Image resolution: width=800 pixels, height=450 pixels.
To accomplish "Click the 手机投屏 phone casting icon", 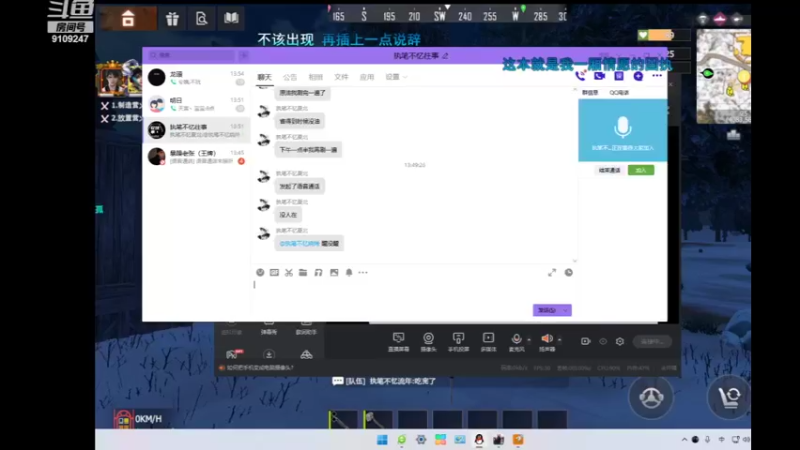I will tap(458, 341).
